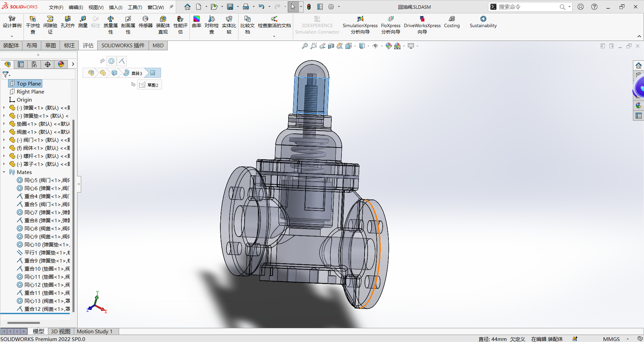This screenshot has height=342, width=644.
Task: Open Clearance Verification (间隙验证) tool
Action: pos(50,25)
